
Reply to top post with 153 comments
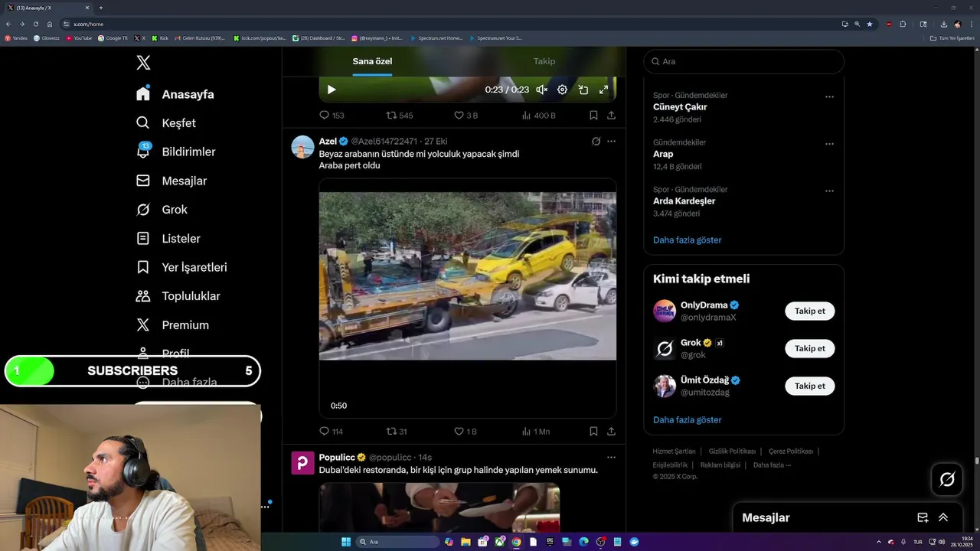(332, 116)
